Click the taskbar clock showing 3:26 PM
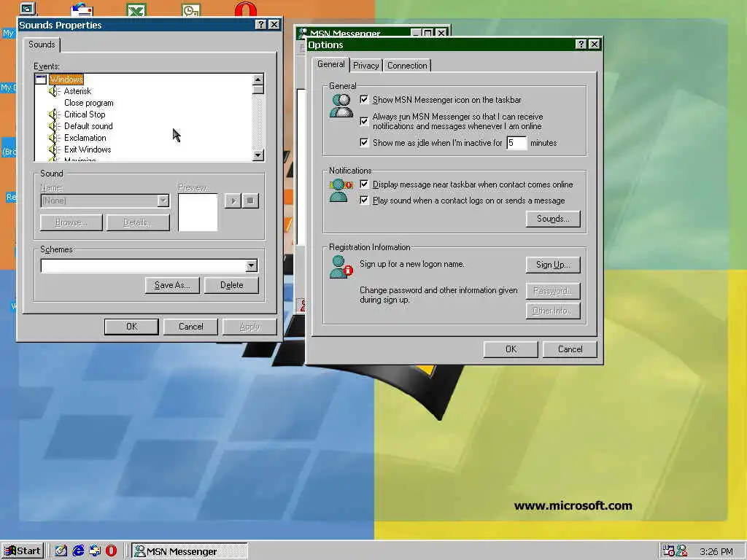 [x=716, y=551]
